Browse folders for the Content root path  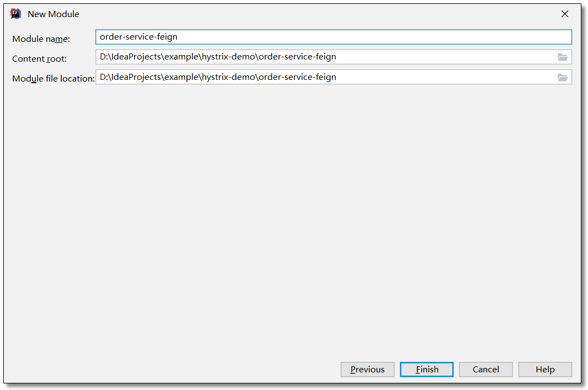562,57
